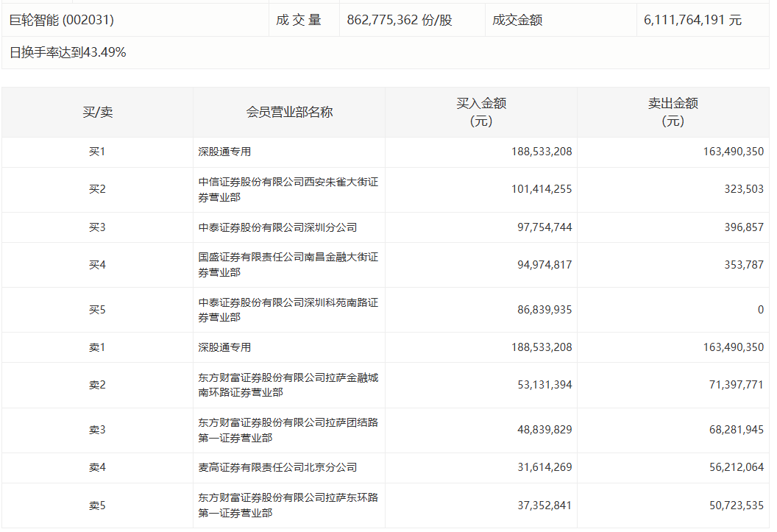The height and width of the screenshot is (532, 777).
Task: Click 东方财富证券拉萨团结路第一营业部 name
Action: (288, 430)
